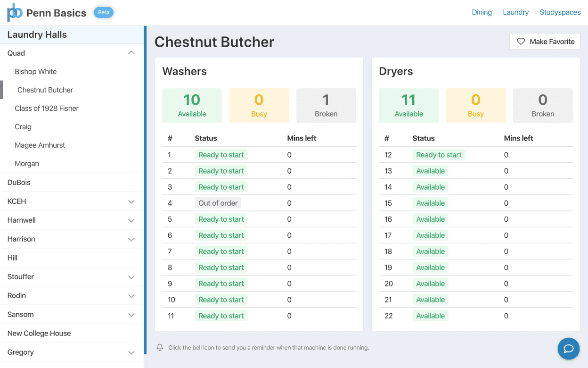
Task: Choose New College House from sidebar
Action: coord(39,333)
